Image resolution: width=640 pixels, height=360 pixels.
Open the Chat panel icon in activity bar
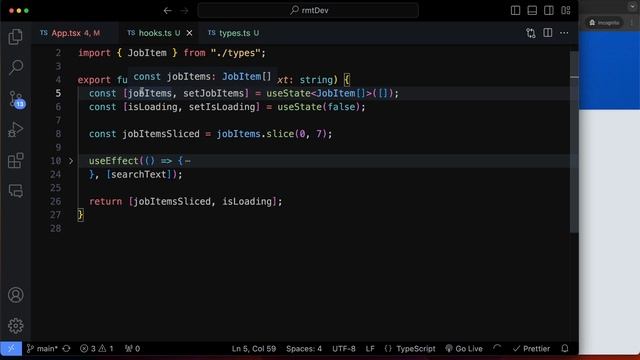coord(16,191)
